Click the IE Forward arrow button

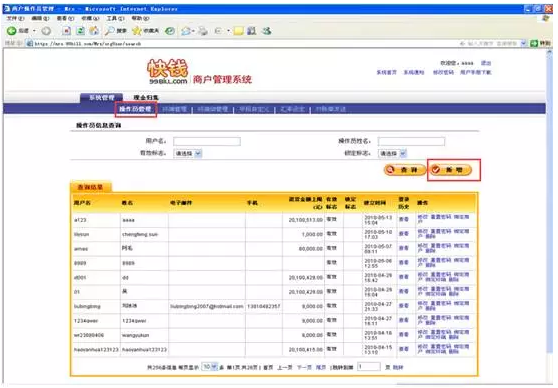[46, 31]
